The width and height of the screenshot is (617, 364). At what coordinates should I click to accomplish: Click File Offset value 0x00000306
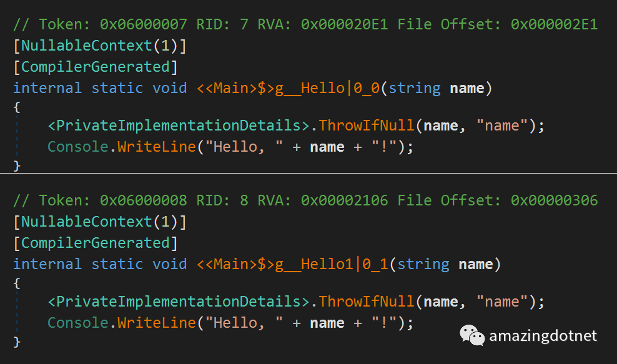(554, 200)
